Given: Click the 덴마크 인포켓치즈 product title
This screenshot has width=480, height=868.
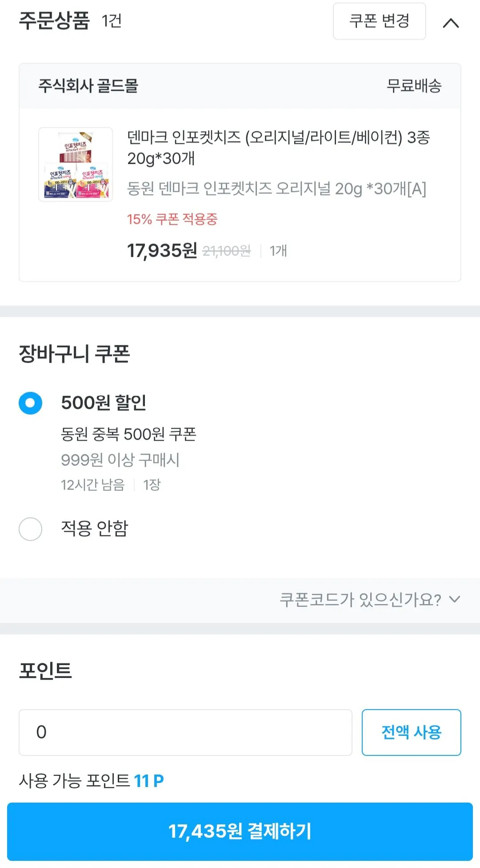Looking at the screenshot, I should (x=278, y=147).
